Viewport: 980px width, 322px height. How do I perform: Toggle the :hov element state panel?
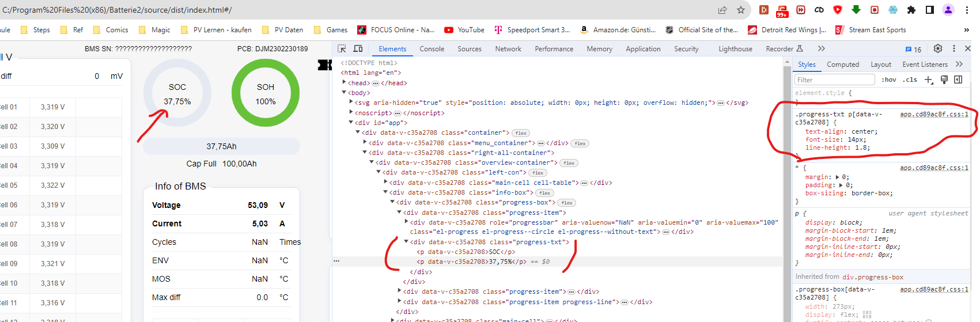pyautogui.click(x=889, y=80)
